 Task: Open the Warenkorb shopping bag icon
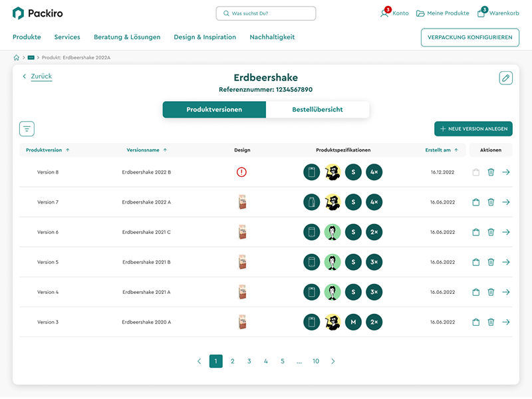[481, 13]
